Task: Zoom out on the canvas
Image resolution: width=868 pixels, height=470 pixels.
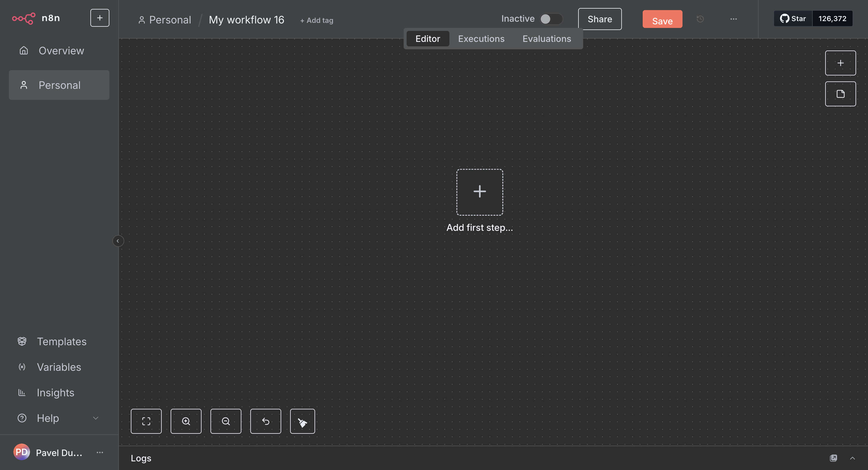Action: coord(225,421)
